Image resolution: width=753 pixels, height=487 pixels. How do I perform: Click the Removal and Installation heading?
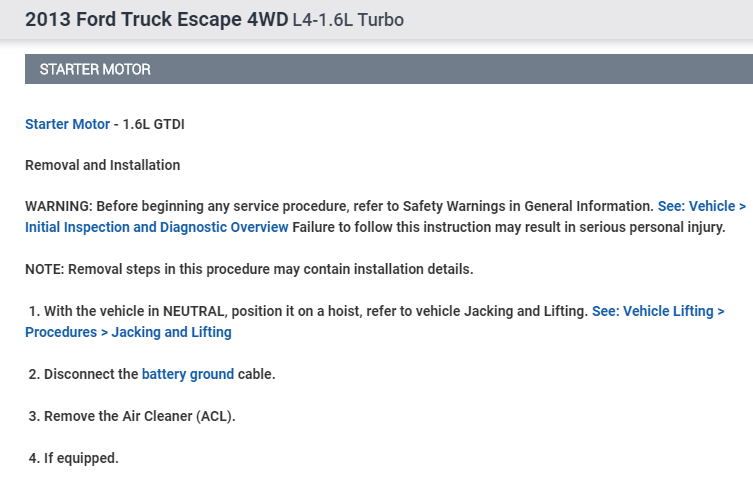(102, 165)
